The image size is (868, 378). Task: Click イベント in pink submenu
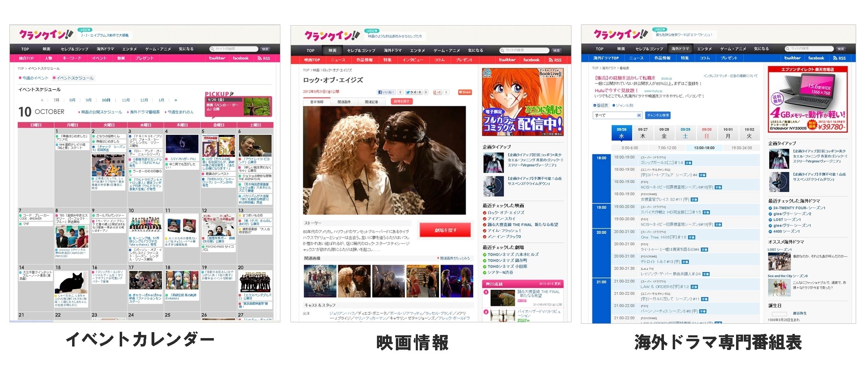99,58
